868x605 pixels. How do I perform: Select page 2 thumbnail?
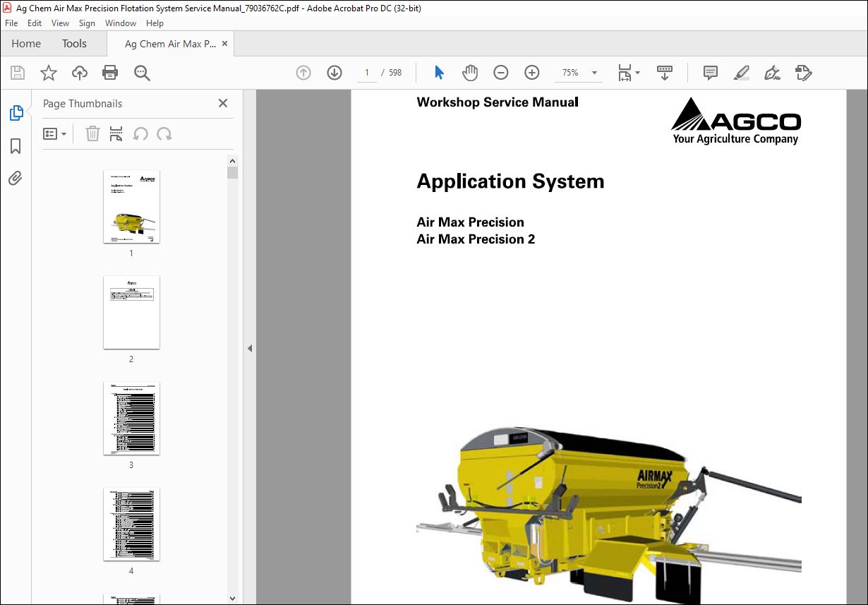[x=131, y=313]
